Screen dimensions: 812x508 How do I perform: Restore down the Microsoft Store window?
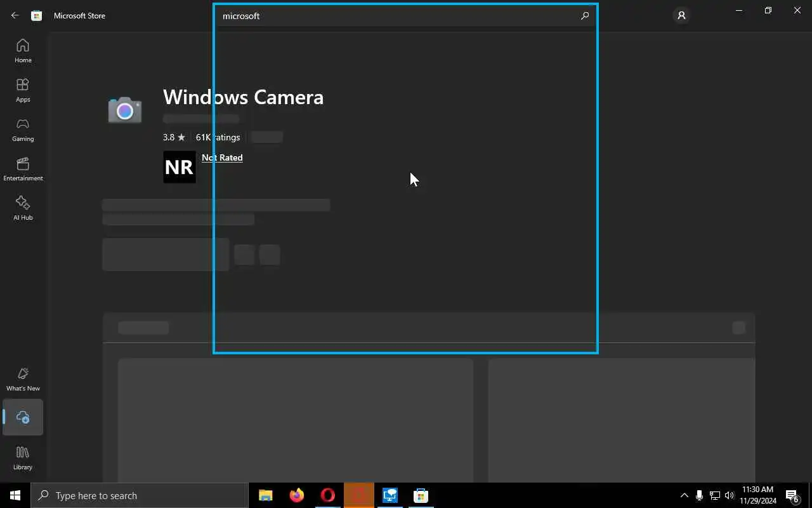coord(768,10)
